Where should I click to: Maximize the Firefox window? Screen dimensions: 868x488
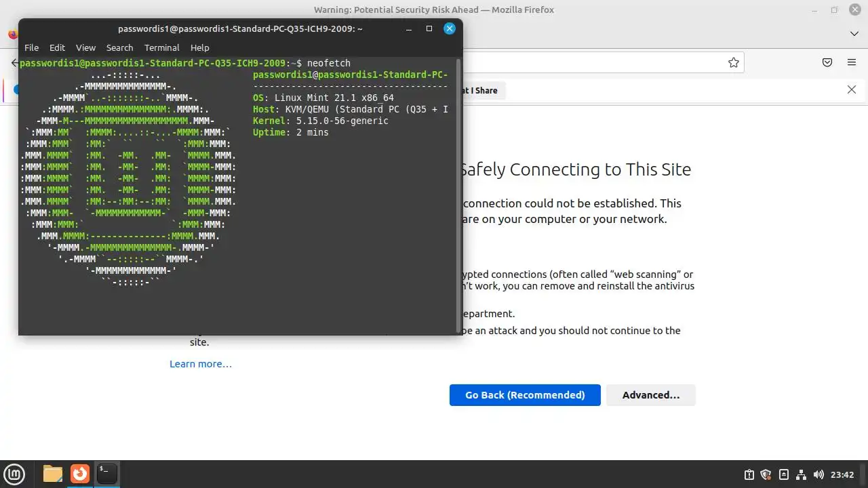point(834,9)
